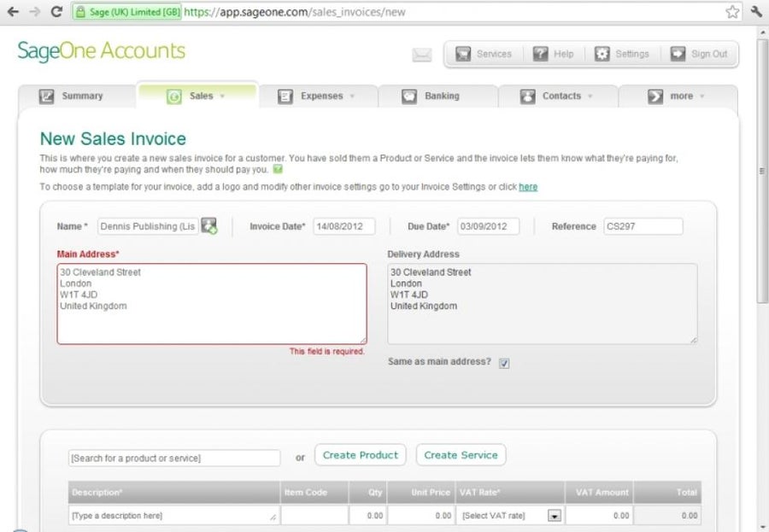Open the Sales tab

coord(197,96)
